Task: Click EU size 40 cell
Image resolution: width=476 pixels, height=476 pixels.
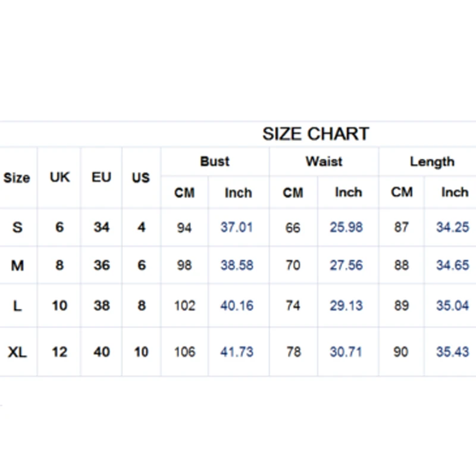Action: coord(102,352)
